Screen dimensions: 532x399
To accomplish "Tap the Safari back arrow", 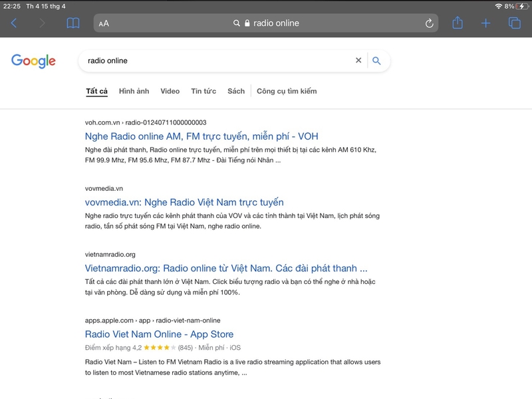I will [x=14, y=23].
